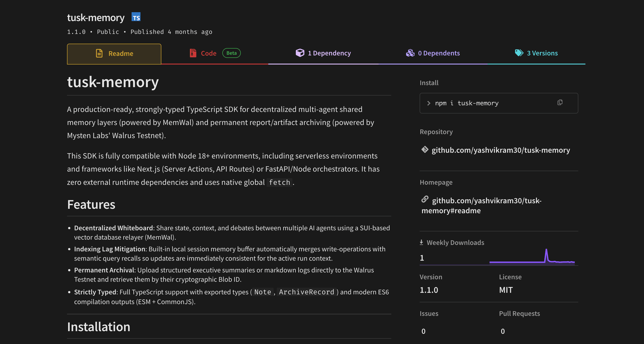Viewport: 644px width, 344px height.
Task: Click the tusk-memory readme main heading
Action: pyautogui.click(x=113, y=82)
